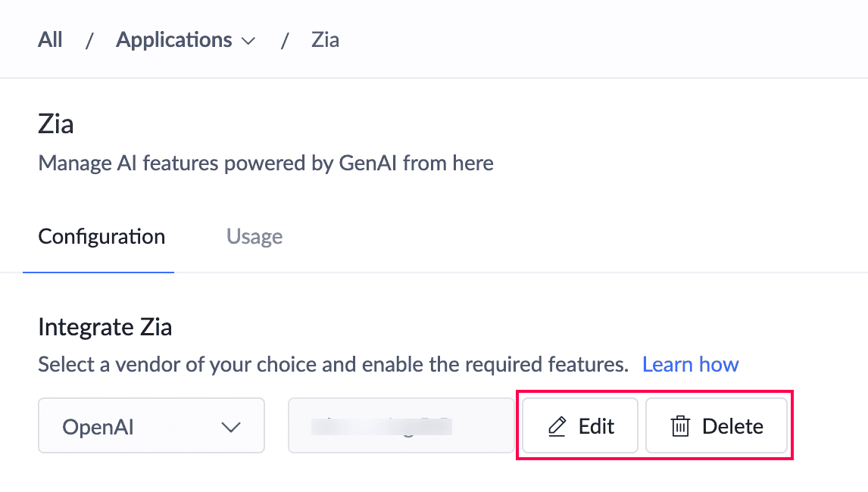Click the pencil icon in Edit button
This screenshot has width=868, height=492.
pos(557,427)
